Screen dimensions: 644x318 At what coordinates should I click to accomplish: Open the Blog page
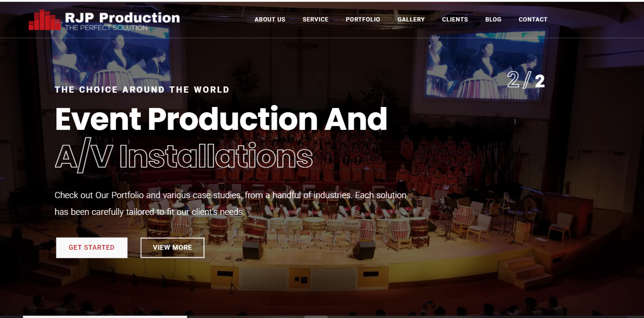pyautogui.click(x=493, y=20)
